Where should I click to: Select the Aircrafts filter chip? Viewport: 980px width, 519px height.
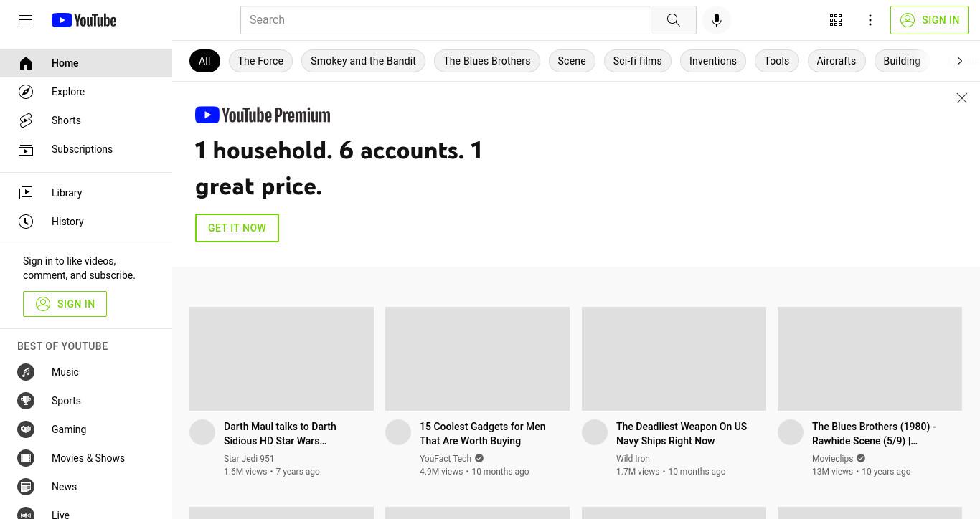[x=837, y=61]
